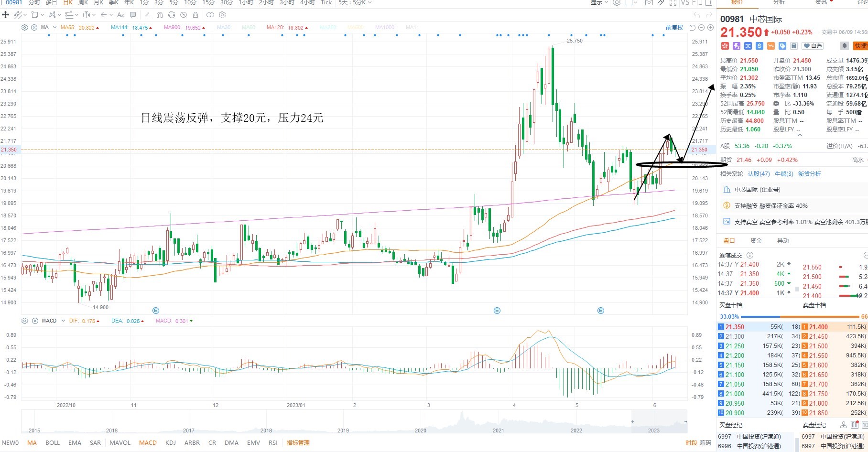Select RSI indicator at bottom
Viewport: 868px width, 452px height.
[x=273, y=442]
